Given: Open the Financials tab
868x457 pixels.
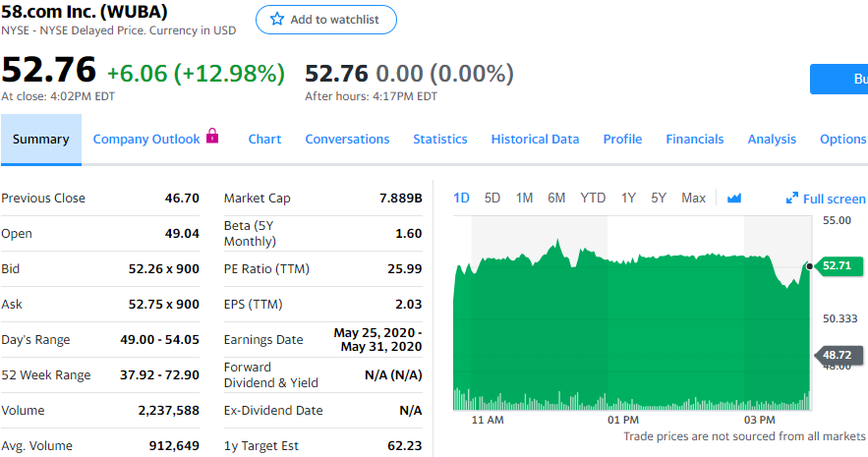Looking at the screenshot, I should [694, 140].
